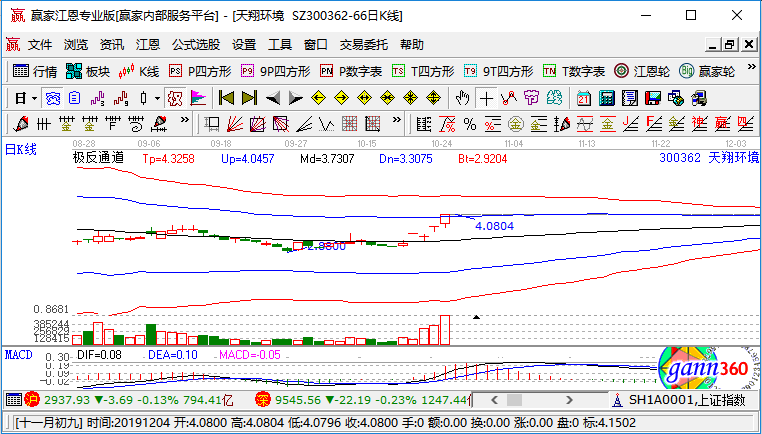Select the zigzag wave line tool

click(327, 125)
